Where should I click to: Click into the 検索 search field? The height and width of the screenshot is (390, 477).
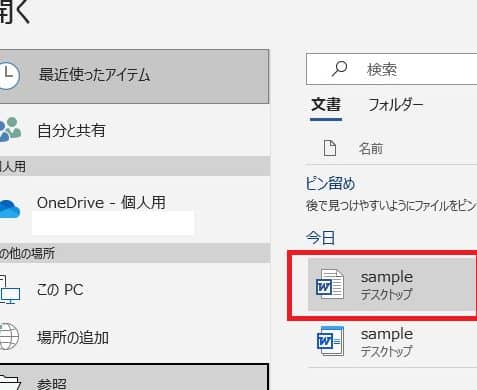391,69
